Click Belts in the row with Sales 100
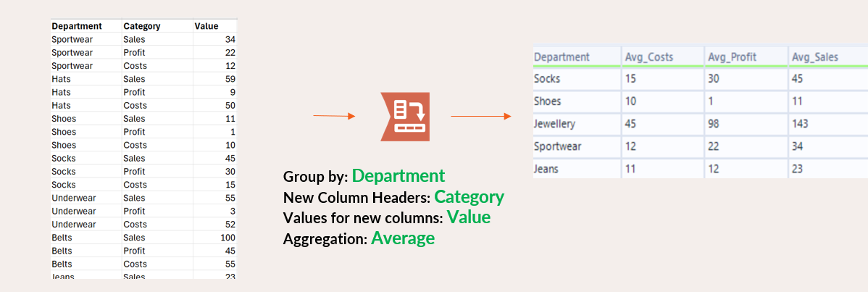 (x=62, y=238)
